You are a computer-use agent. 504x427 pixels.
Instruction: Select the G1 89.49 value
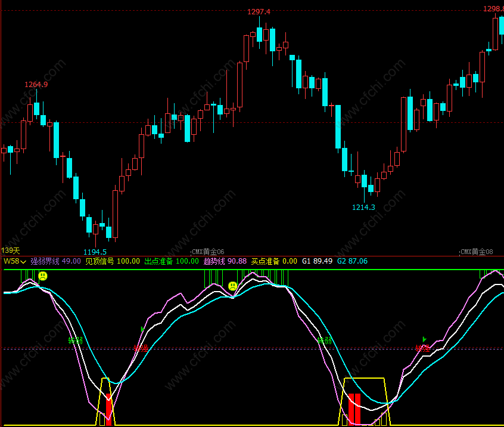pos(318,261)
